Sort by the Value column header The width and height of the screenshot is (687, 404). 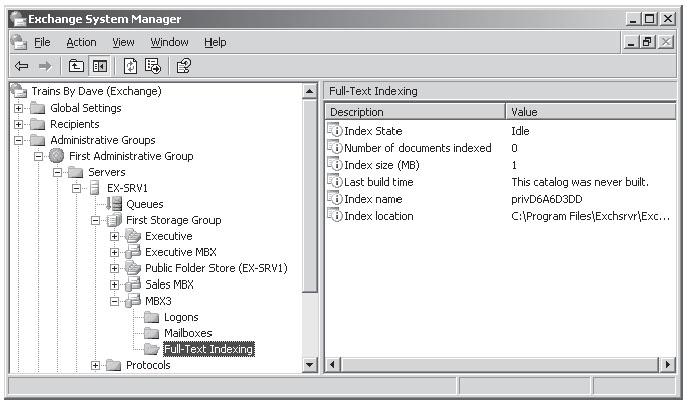pyautogui.click(x=591, y=112)
